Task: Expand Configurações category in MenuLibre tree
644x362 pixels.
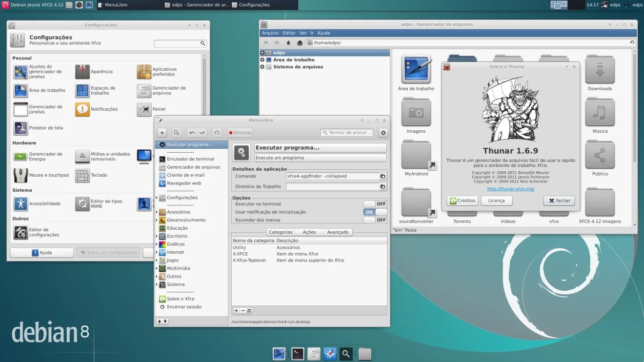Action: point(157,198)
